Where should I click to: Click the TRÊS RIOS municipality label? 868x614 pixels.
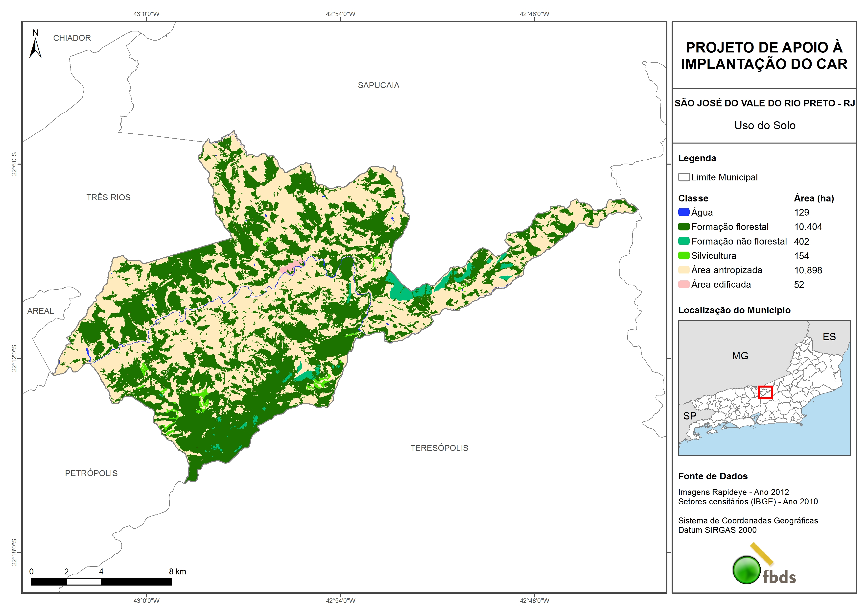(108, 197)
